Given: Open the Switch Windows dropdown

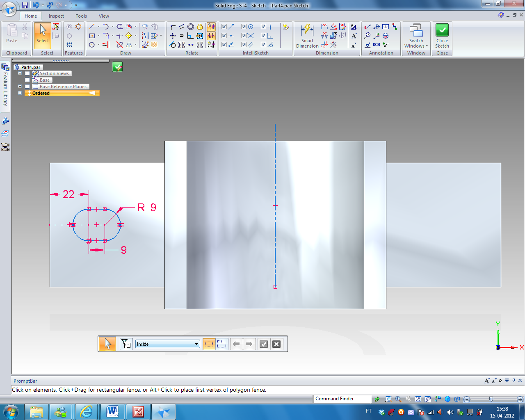Looking at the screenshot, I should [416, 43].
